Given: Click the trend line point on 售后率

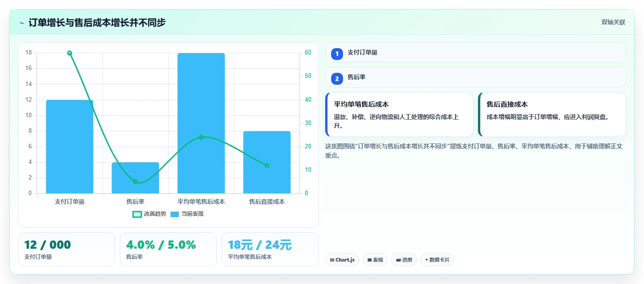Looking at the screenshot, I should pyautogui.click(x=135, y=182).
